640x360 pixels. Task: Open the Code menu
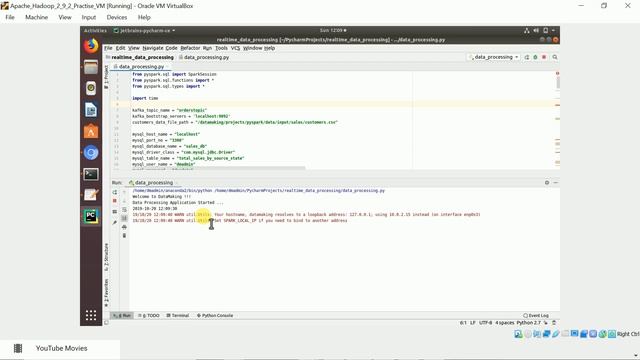pyautogui.click(x=171, y=48)
